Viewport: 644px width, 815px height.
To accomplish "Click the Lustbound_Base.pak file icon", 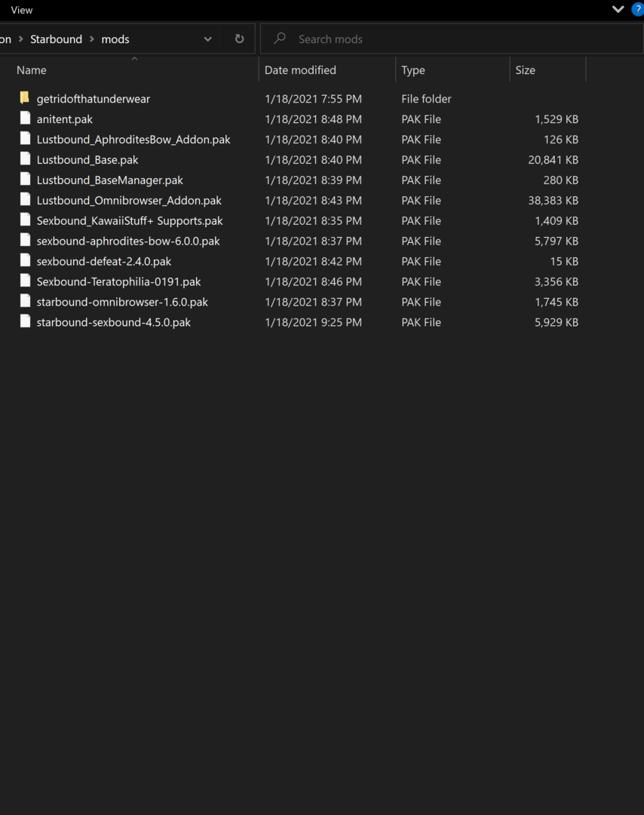I will 25,158.
